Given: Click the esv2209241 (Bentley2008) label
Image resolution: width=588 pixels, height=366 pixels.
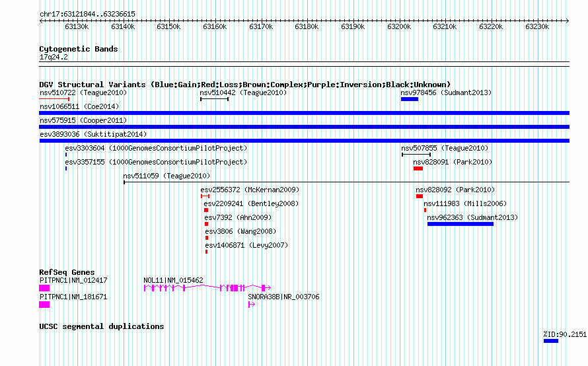Looking at the screenshot, I should pyautogui.click(x=251, y=203).
